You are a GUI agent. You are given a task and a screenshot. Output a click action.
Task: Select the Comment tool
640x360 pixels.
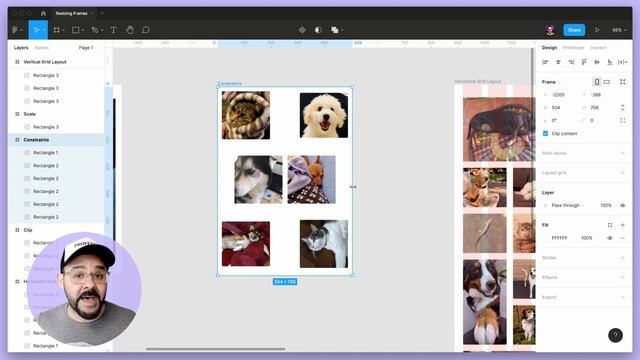tap(146, 30)
